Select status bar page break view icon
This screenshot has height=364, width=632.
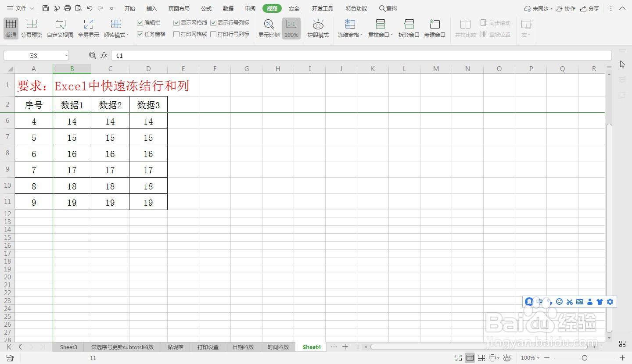tap(481, 358)
